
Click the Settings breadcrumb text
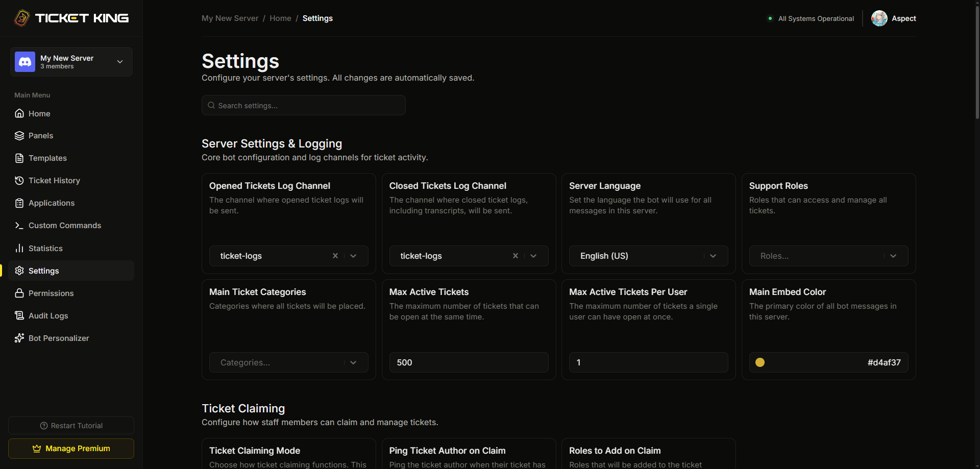(317, 18)
